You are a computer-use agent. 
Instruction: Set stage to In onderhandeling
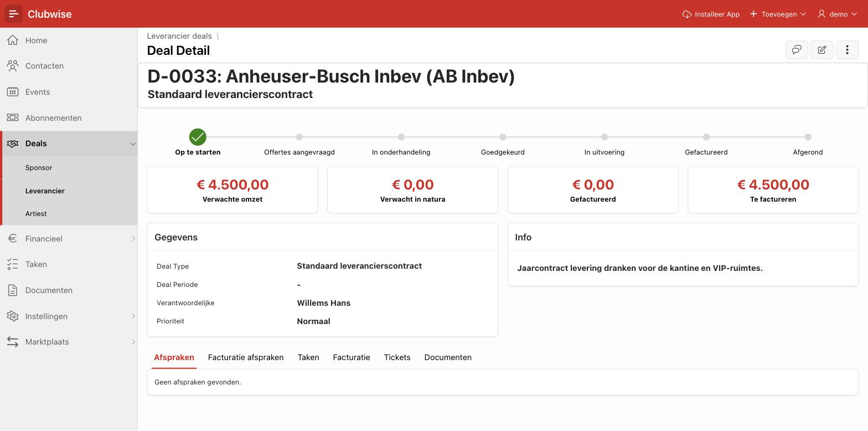pyautogui.click(x=401, y=137)
